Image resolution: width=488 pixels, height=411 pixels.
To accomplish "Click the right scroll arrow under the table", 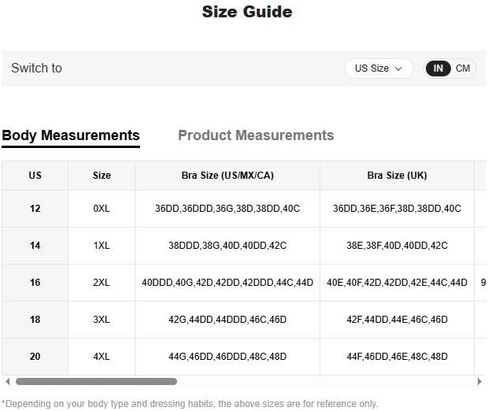I will (x=479, y=381).
